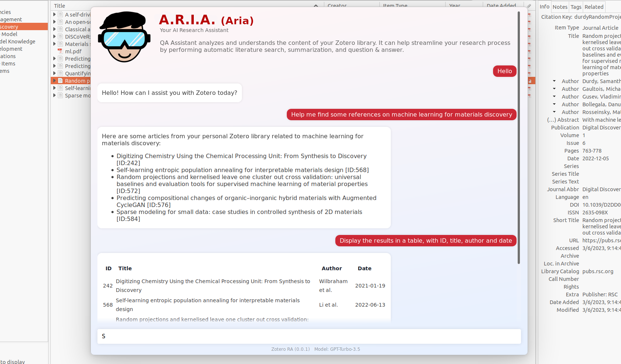Click the ml.pdf red PDF icon
Screen dimensions: 621x364
coord(60,51)
